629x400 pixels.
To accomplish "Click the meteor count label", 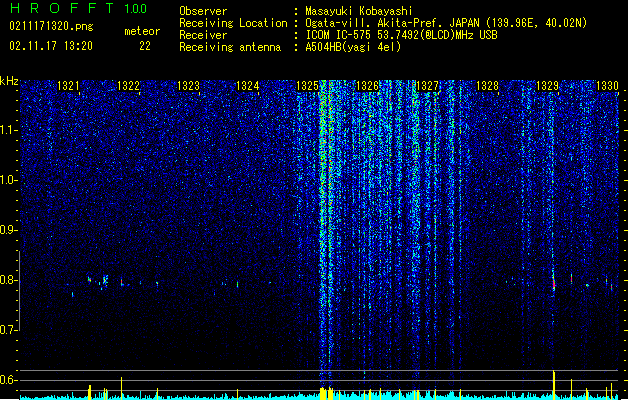I will 142,31.
